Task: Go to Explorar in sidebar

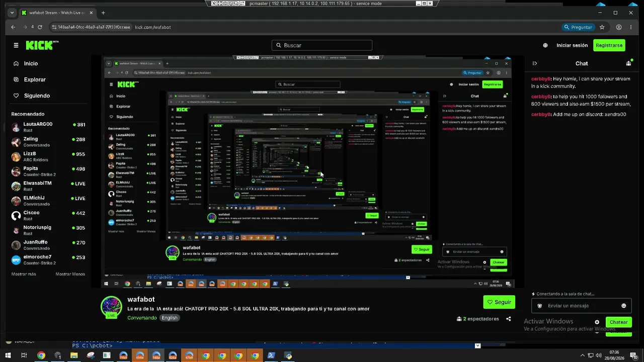Action: [35, 79]
